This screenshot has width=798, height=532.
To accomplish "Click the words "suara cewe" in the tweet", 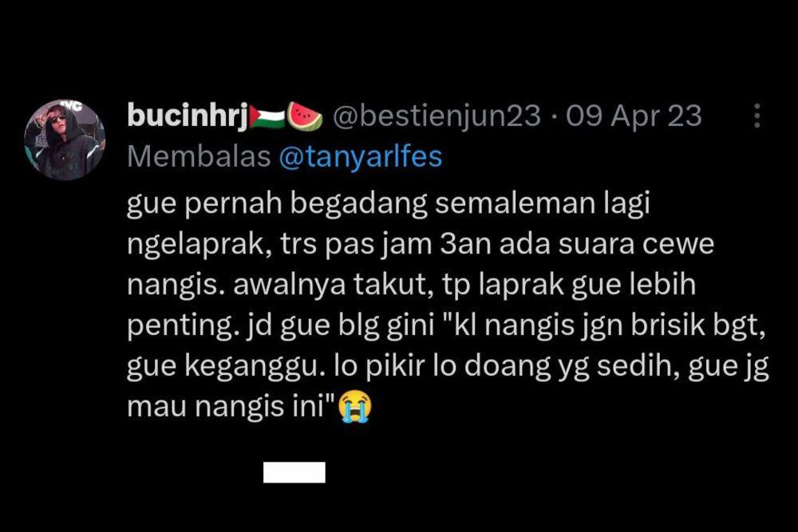I will tap(636, 245).
